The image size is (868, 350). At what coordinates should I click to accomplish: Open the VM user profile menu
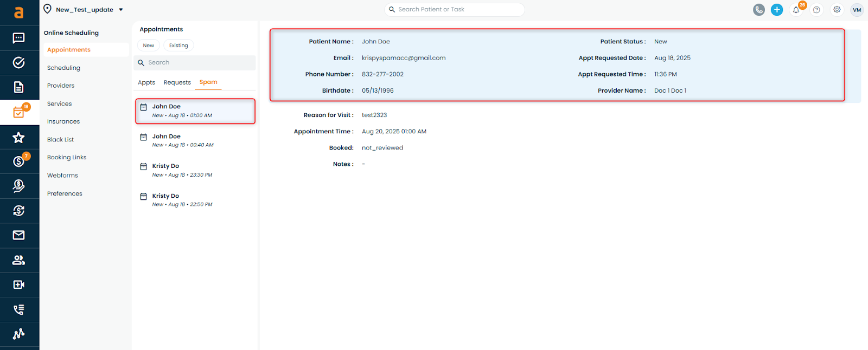[x=857, y=10]
